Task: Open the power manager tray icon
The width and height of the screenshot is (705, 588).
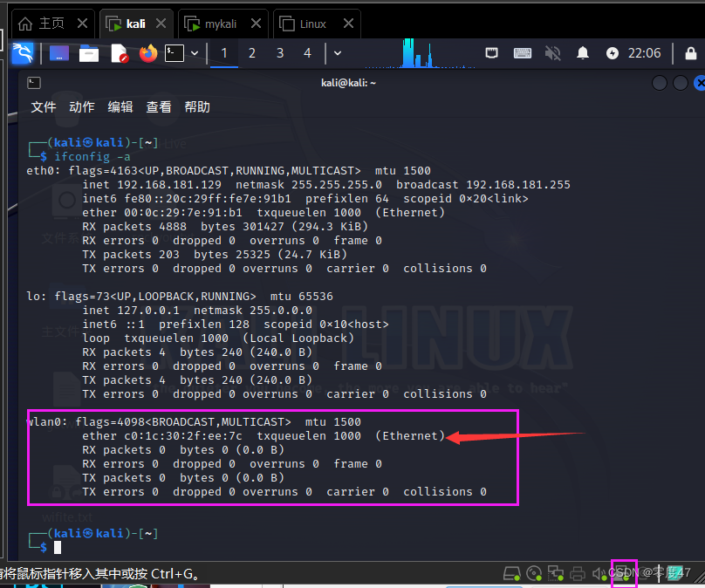Action: point(613,53)
